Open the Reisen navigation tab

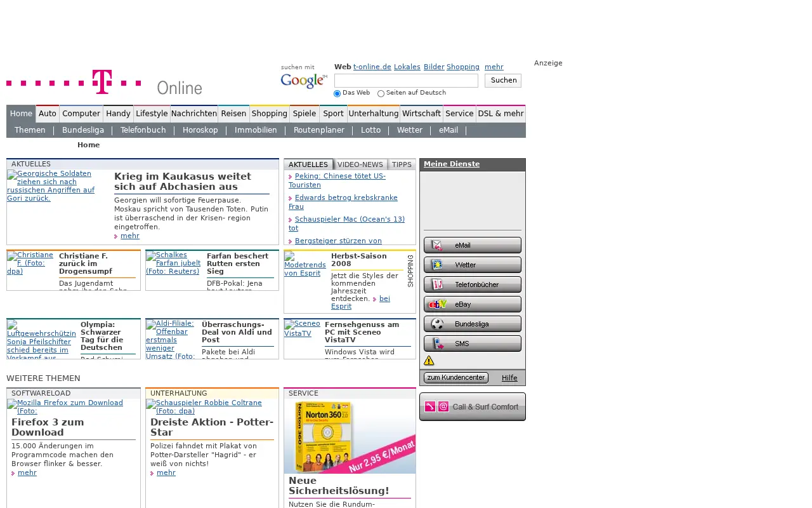coord(233,114)
